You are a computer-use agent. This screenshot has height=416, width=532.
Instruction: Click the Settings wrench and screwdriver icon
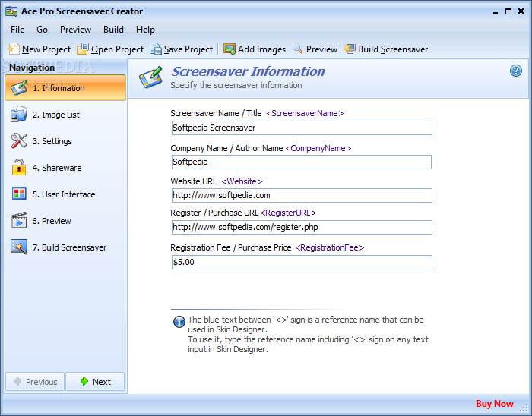click(19, 140)
